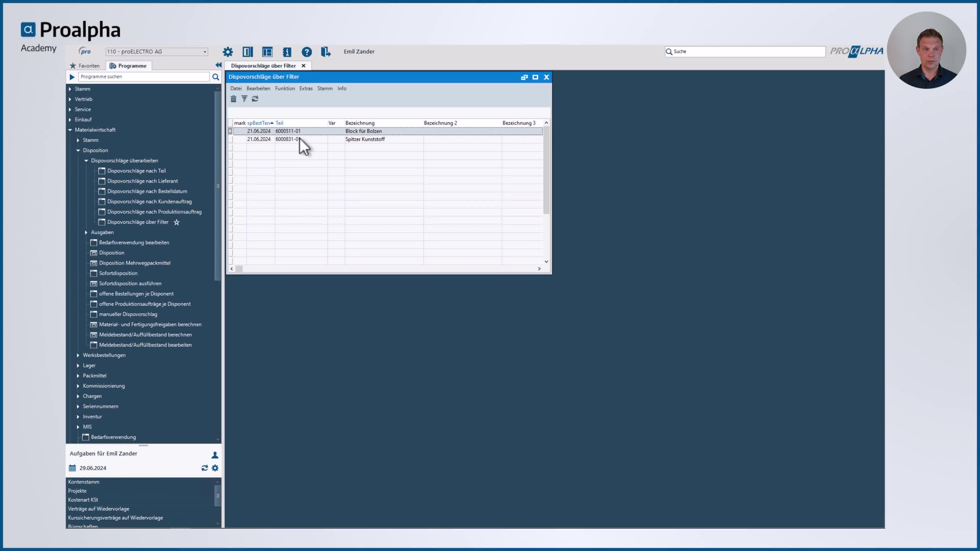Collapse Dispovorschläge überarbeiten node
The height and width of the screenshot is (551, 980).
tap(86, 161)
